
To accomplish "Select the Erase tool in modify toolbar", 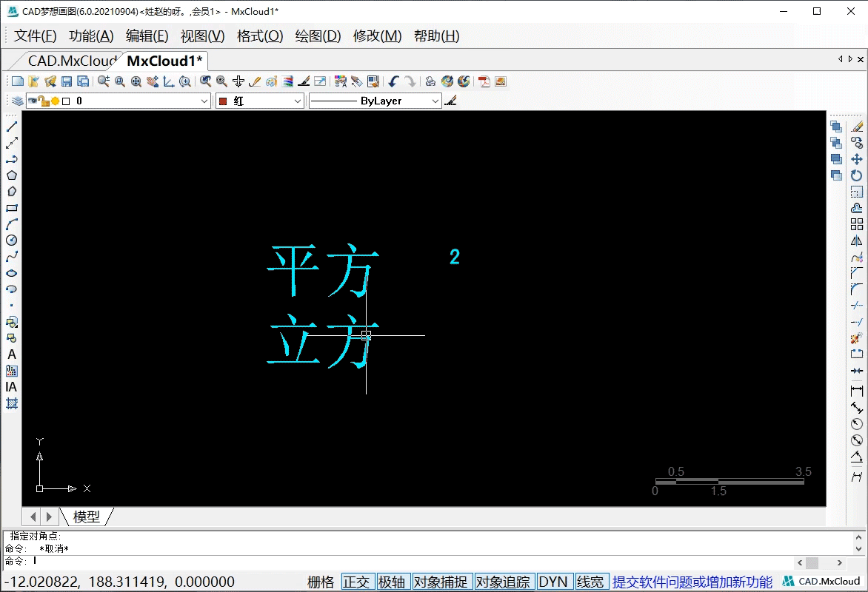I will pos(857,127).
